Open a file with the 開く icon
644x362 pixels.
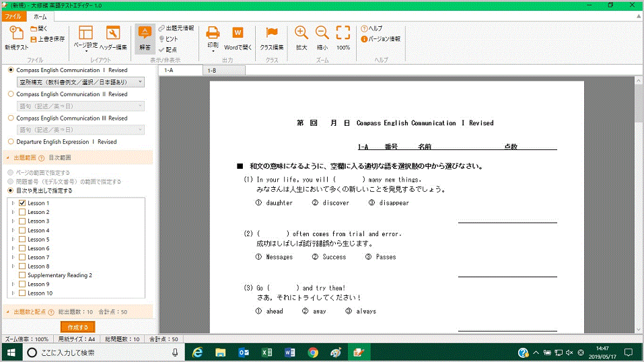[39, 28]
